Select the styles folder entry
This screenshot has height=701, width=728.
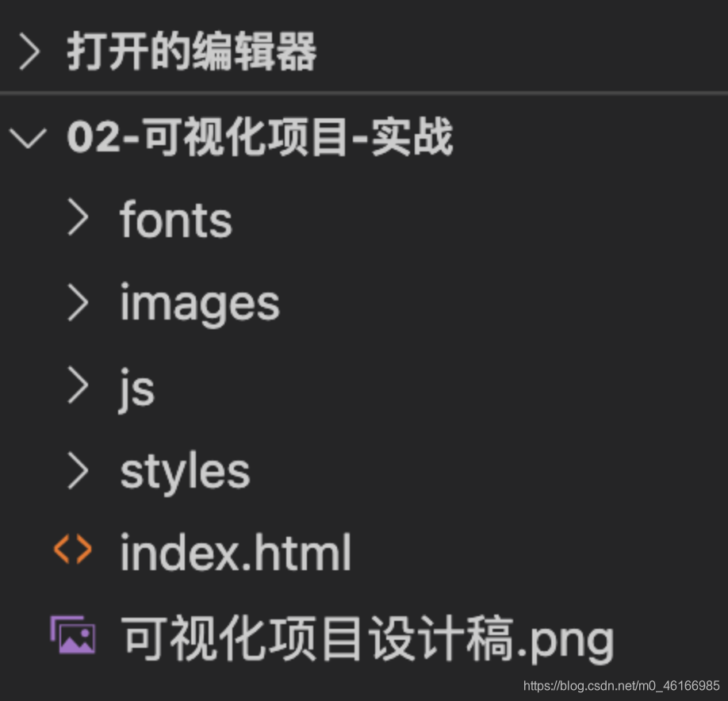[x=183, y=469]
